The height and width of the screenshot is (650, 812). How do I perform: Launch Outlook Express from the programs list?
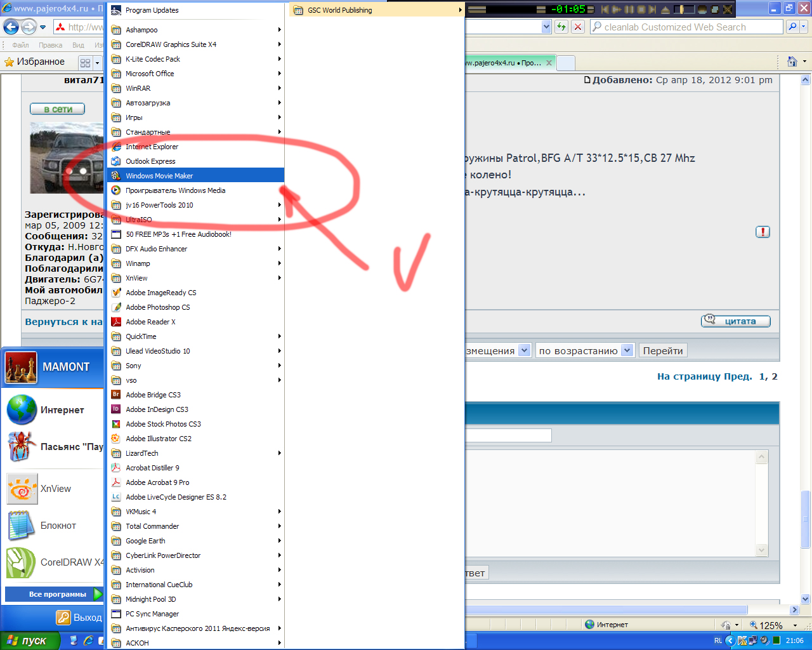196,161
